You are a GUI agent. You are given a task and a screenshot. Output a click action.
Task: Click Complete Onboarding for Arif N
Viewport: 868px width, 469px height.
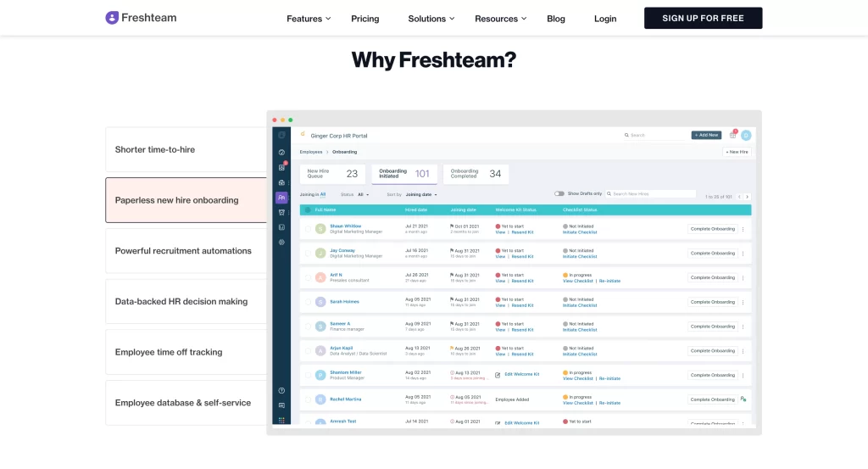pos(712,277)
